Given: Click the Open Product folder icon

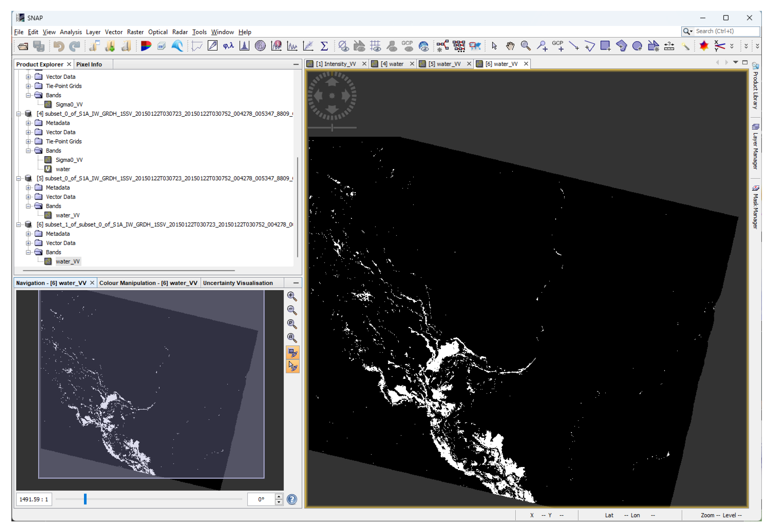Looking at the screenshot, I should (x=23, y=46).
